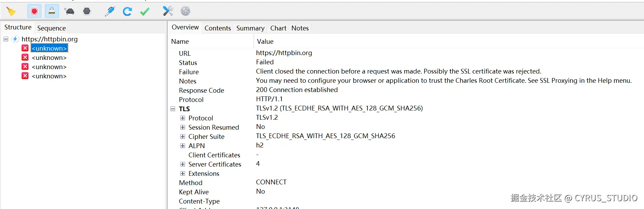Image resolution: width=644 pixels, height=209 pixels.
Task: Open the Settings gear icon
Action: 185,11
